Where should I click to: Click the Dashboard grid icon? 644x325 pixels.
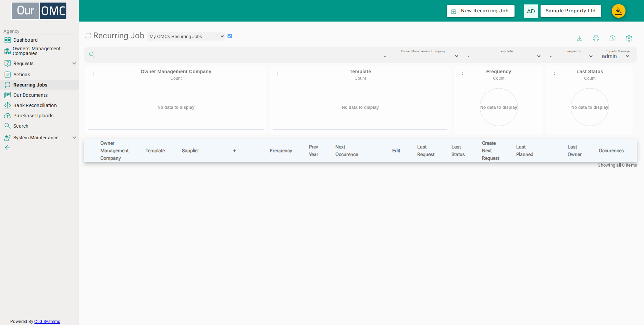click(x=8, y=40)
